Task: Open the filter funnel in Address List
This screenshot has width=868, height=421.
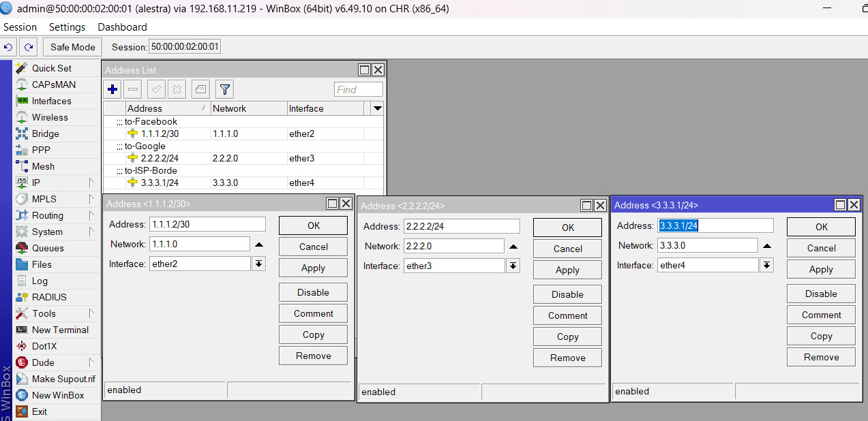Action: pyautogui.click(x=225, y=89)
